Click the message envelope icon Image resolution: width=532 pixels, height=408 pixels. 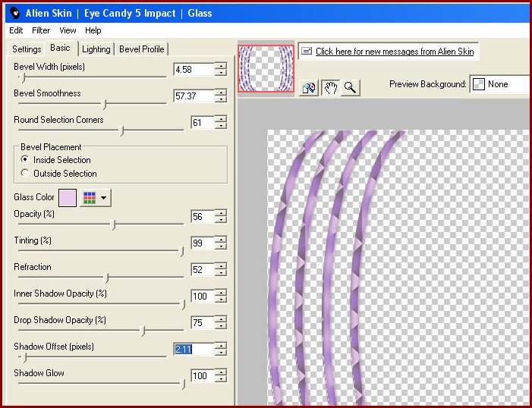[x=307, y=52]
